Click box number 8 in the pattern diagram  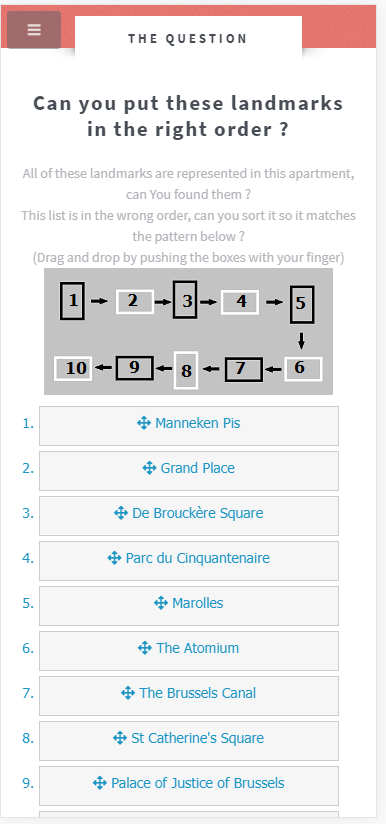pos(186,370)
